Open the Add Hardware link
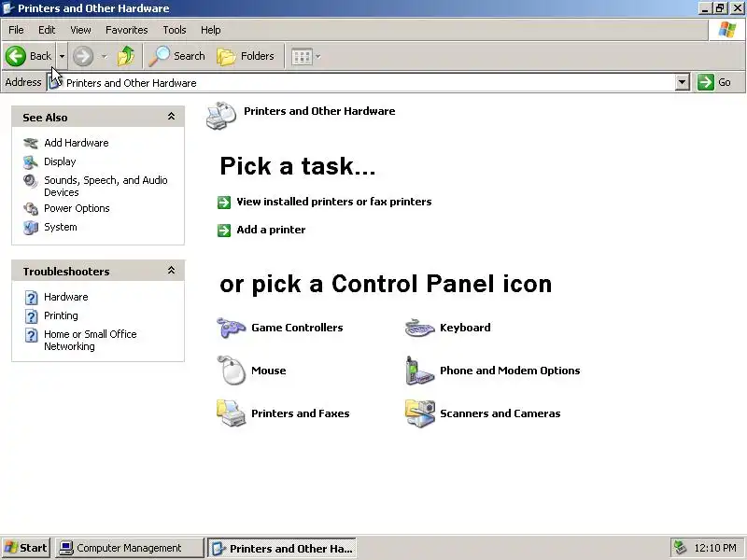Screen dimensions: 747x560 pos(77,143)
